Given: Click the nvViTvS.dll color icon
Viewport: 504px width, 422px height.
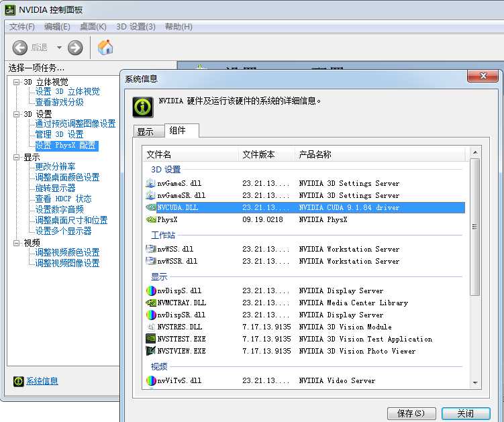Looking at the screenshot, I should (x=151, y=380).
